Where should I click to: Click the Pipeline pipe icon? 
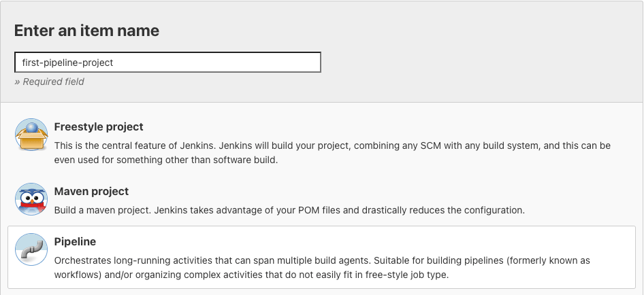point(31,249)
